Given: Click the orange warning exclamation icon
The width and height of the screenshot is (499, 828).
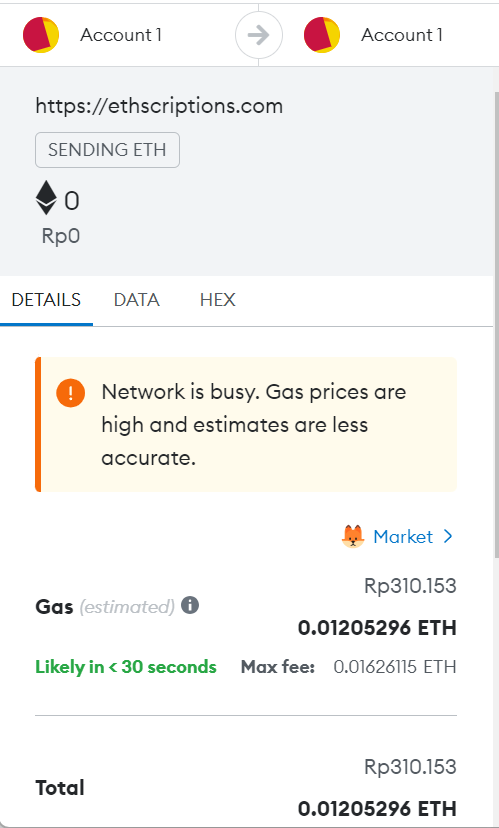Looking at the screenshot, I should (x=71, y=393).
